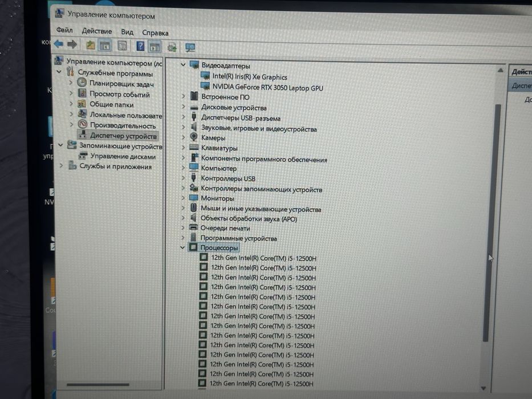Click the Очереди печати printer icon

point(193,227)
